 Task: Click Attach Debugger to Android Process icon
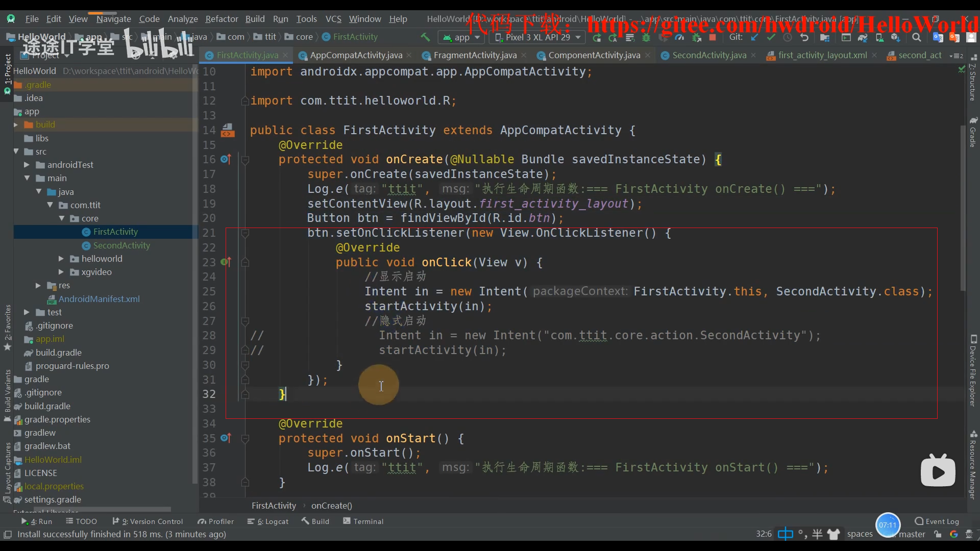pyautogui.click(x=696, y=37)
